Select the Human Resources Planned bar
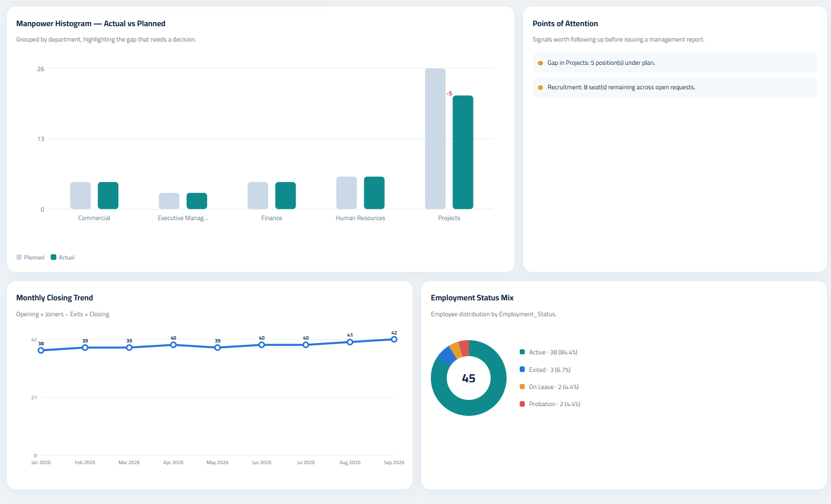This screenshot has width=831, height=504. [347, 193]
